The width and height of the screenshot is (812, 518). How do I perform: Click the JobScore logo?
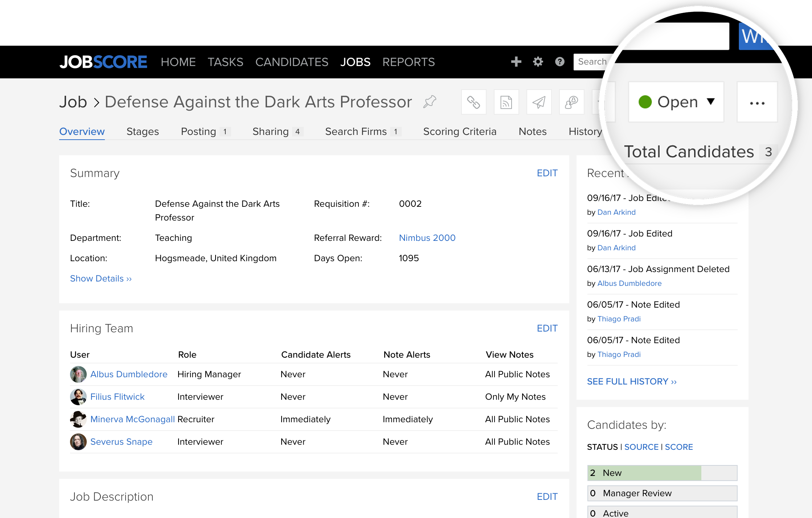coord(103,62)
